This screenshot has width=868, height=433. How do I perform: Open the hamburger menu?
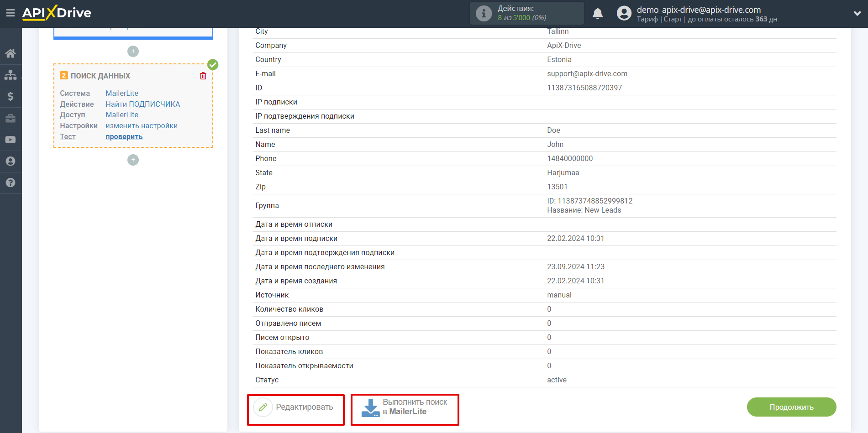coord(11,13)
